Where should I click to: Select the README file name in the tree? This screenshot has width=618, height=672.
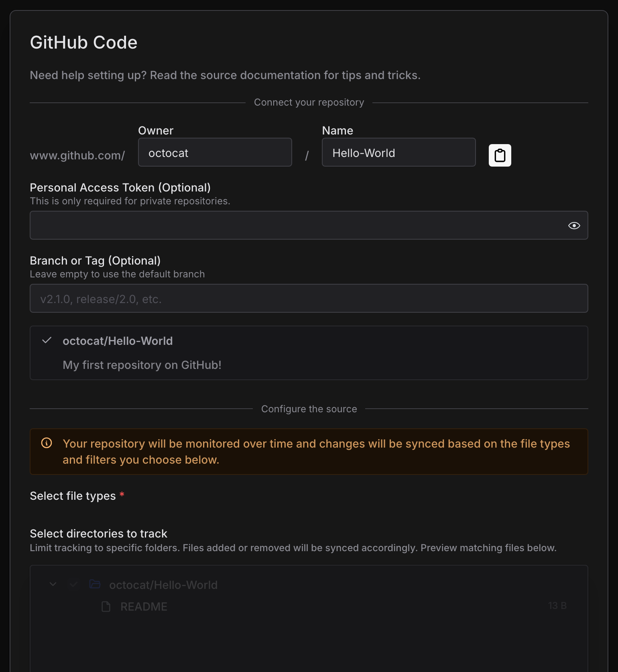click(x=144, y=607)
